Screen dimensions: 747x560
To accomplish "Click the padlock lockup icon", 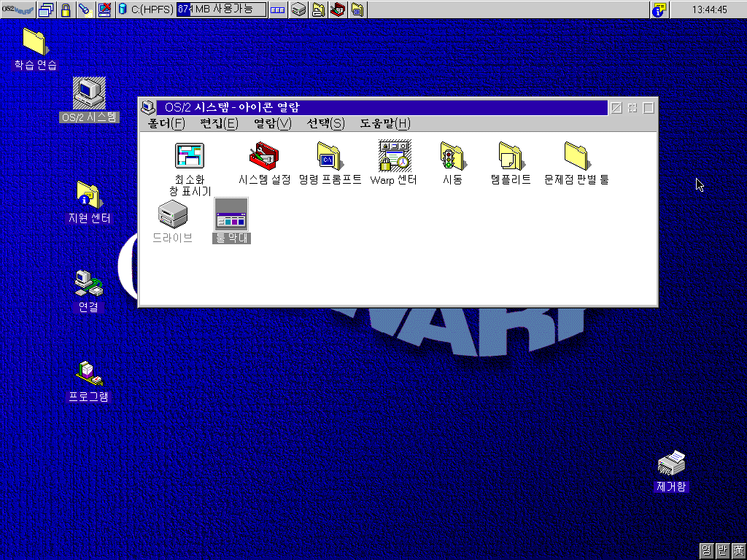I will [66, 9].
